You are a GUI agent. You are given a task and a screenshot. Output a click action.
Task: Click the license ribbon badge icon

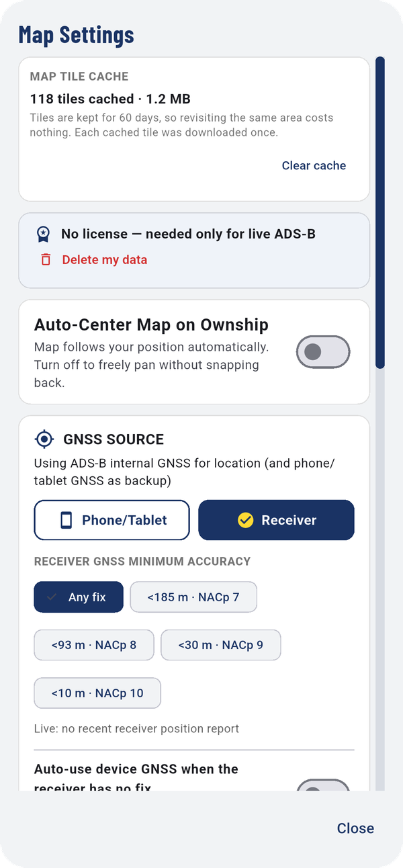click(43, 234)
